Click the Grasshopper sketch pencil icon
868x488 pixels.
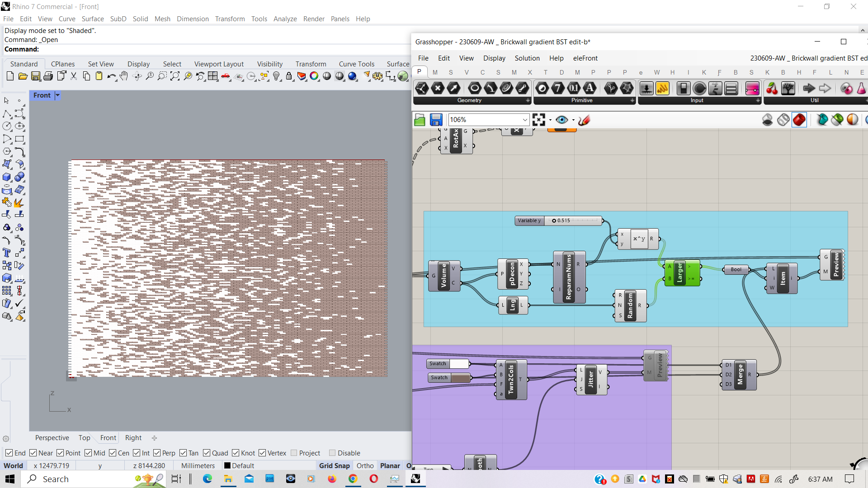(x=584, y=120)
